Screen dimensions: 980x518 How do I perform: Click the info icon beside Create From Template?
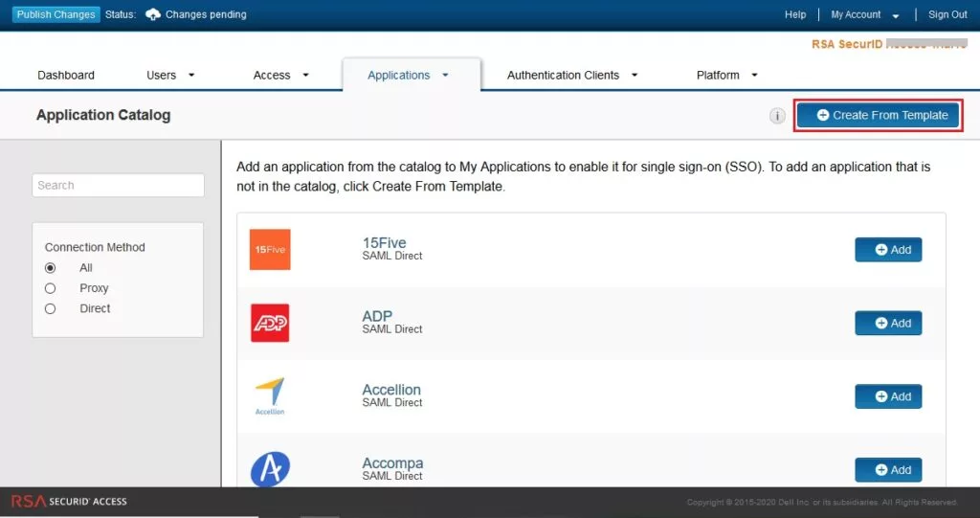pyautogui.click(x=777, y=116)
